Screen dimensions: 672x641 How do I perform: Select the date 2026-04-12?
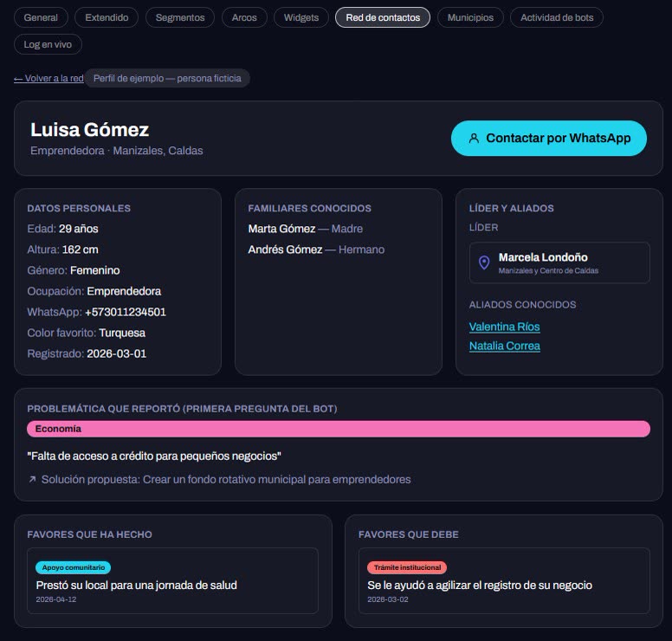coord(56,599)
